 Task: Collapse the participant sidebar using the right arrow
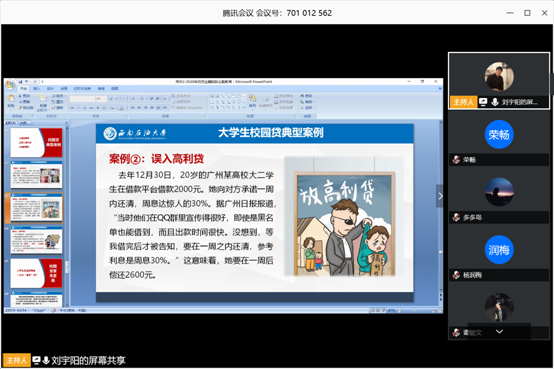[x=440, y=196]
